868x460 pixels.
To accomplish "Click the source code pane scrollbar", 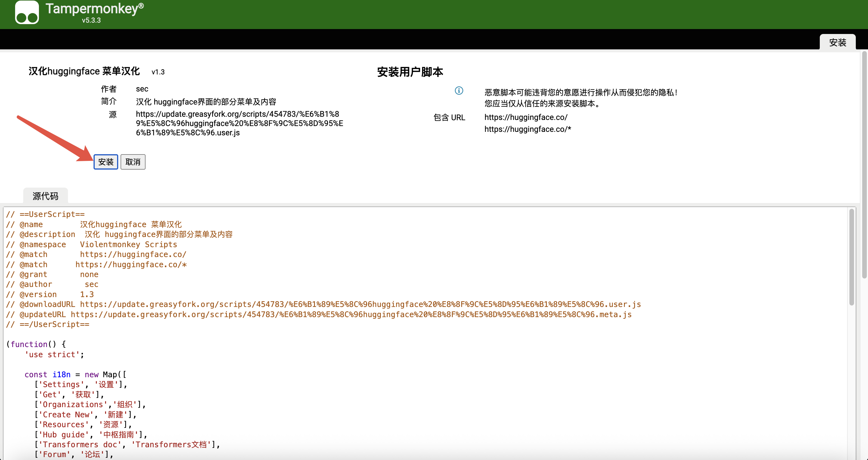I will [x=851, y=257].
